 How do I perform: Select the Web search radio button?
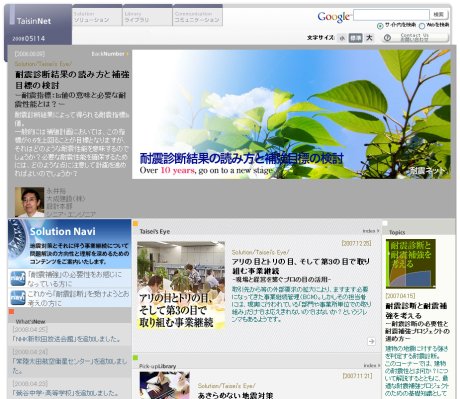tap(422, 26)
